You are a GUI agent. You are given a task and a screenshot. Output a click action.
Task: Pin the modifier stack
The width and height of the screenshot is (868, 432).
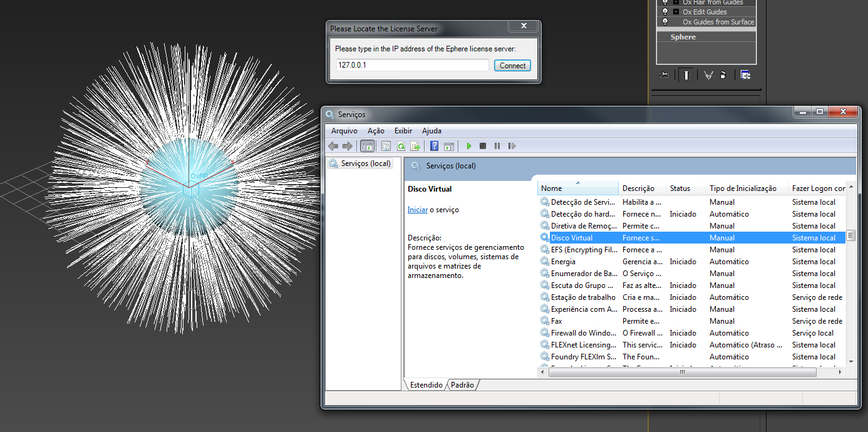(x=664, y=75)
